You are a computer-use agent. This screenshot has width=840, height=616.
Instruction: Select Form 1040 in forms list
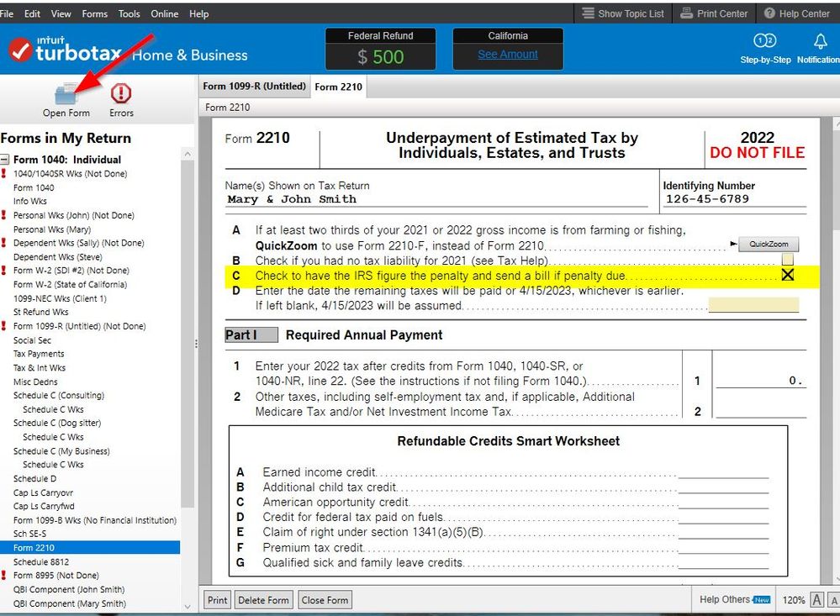tap(34, 187)
